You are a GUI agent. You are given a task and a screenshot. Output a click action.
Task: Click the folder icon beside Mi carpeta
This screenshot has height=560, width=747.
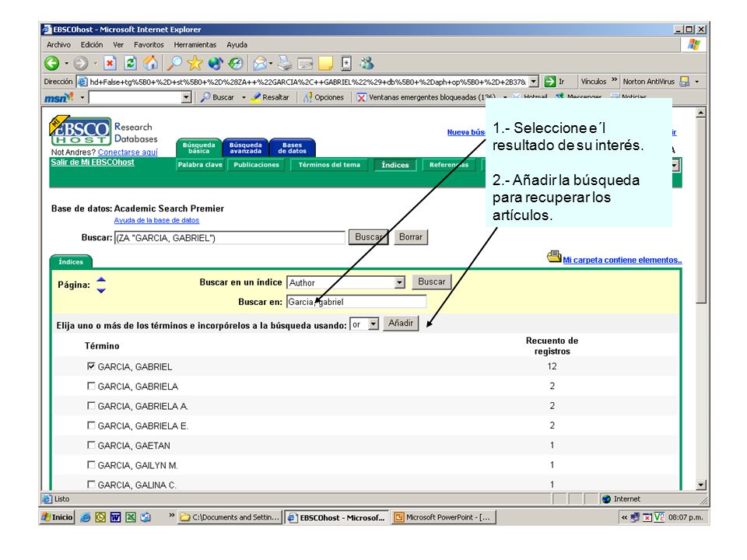click(x=554, y=257)
